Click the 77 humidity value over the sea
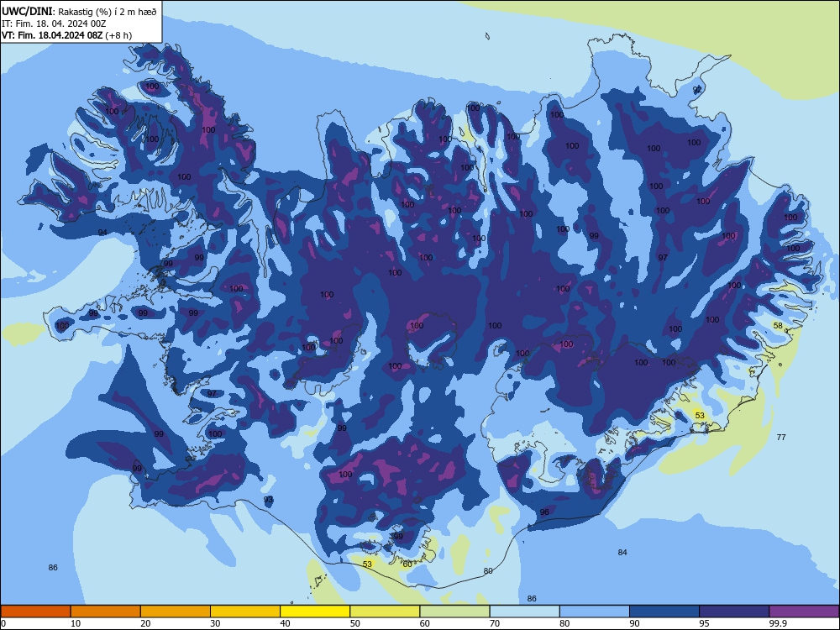 (781, 437)
